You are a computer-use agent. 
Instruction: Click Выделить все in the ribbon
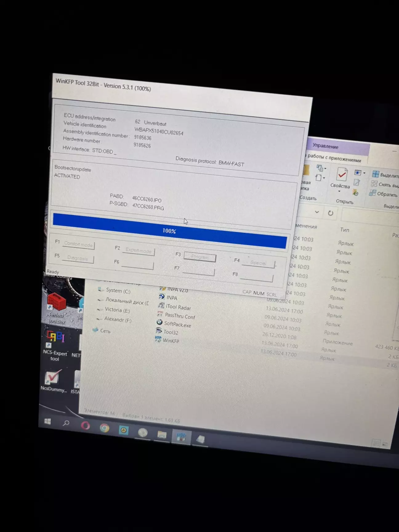click(385, 175)
